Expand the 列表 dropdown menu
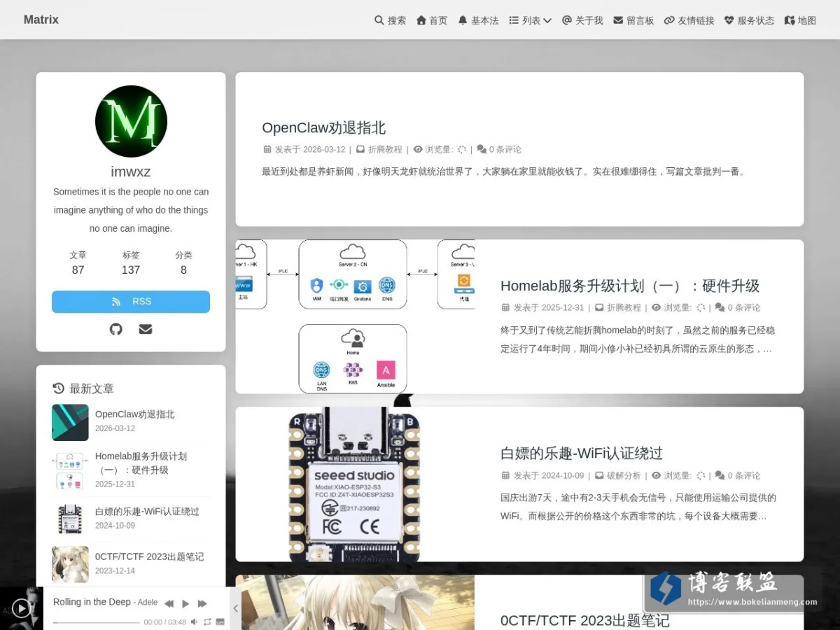The height and width of the screenshot is (630, 840). click(530, 20)
